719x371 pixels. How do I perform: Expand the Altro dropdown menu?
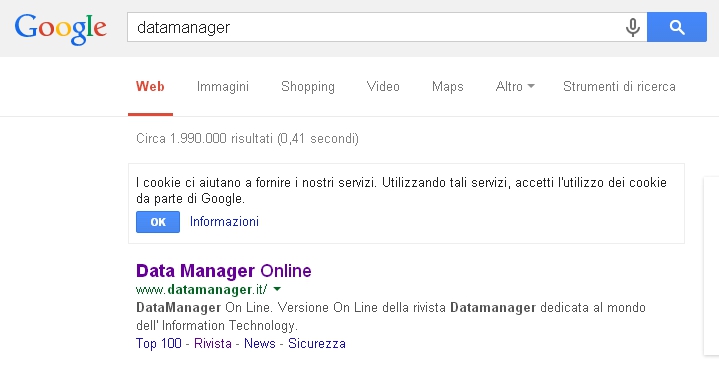[x=515, y=86]
